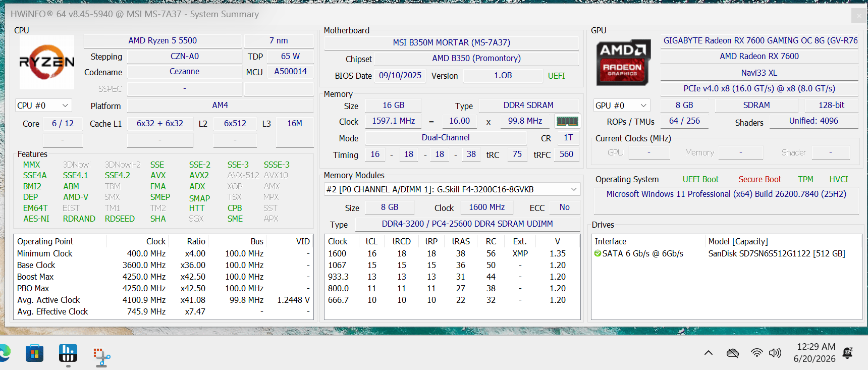Click the green SATA drive status icon
The height and width of the screenshot is (370, 868).
point(598,253)
